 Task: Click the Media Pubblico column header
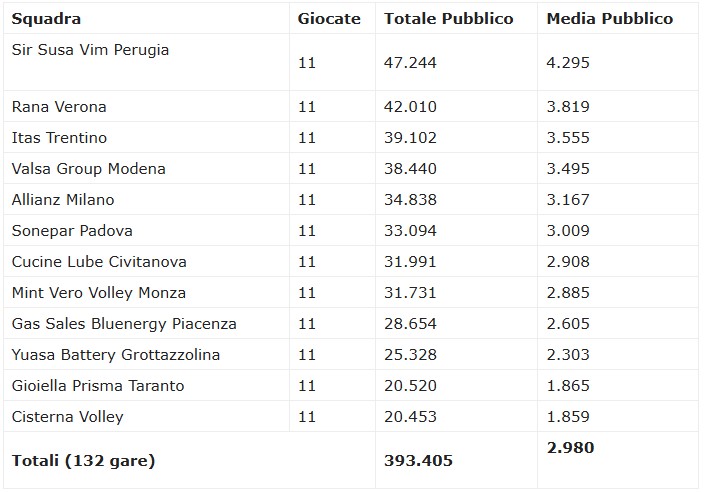pyautogui.click(x=610, y=19)
